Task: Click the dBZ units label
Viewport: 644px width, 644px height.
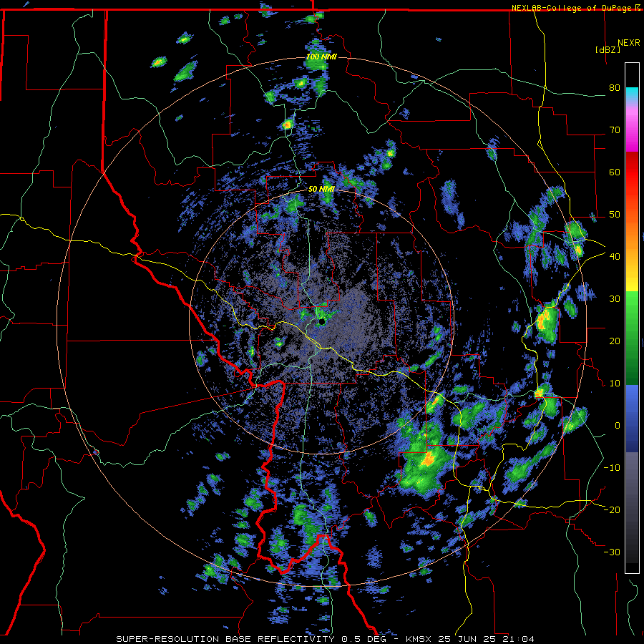Action: pyautogui.click(x=608, y=49)
